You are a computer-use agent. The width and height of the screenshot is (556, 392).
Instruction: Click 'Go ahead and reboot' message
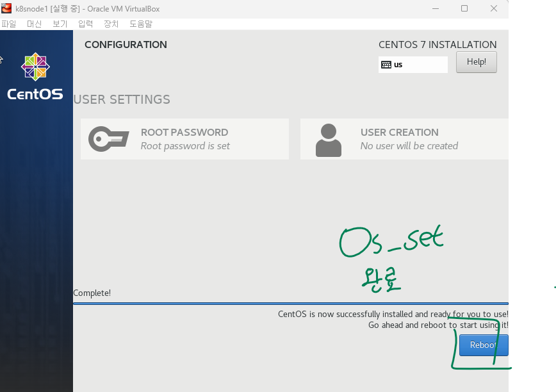click(438, 325)
